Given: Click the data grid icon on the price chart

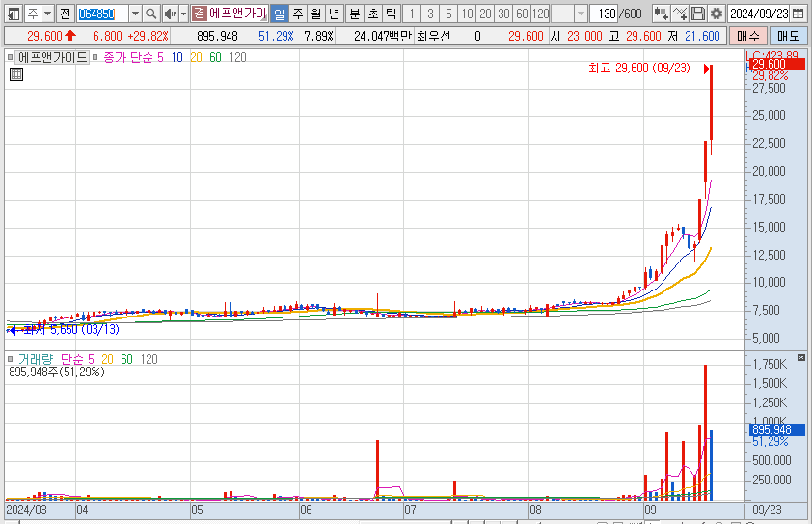Looking at the screenshot, I should click(16, 74).
